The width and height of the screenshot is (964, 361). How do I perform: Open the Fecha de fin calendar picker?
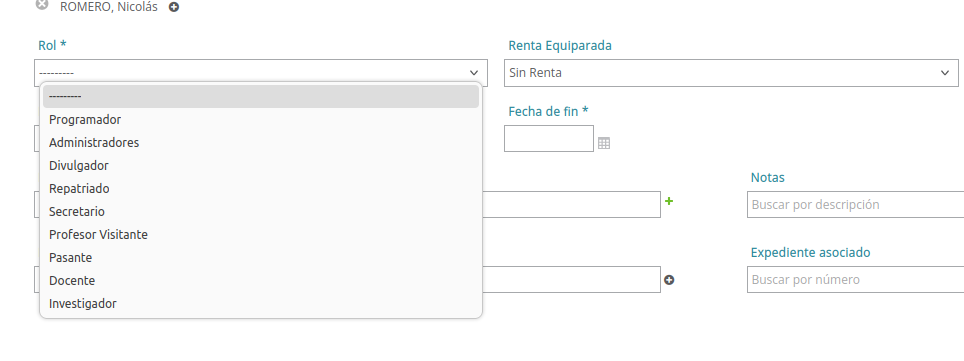tap(604, 143)
